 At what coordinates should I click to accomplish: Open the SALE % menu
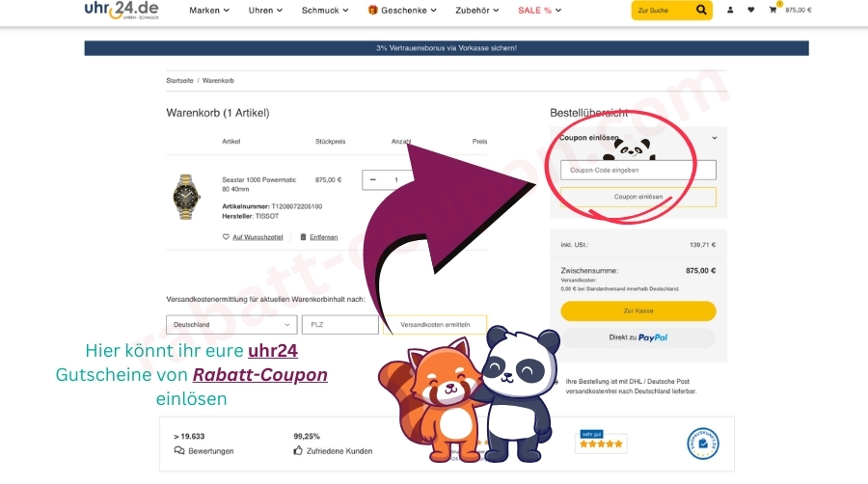[x=539, y=10]
